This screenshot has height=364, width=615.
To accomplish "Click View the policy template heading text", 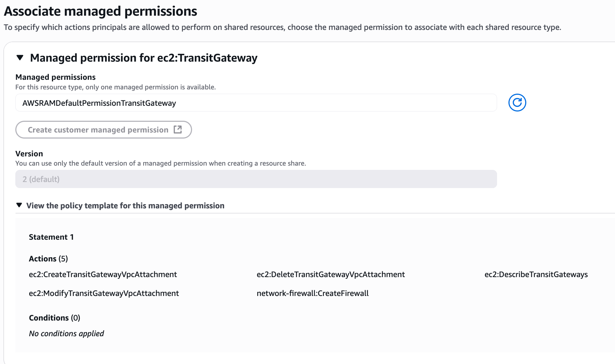I will point(125,206).
